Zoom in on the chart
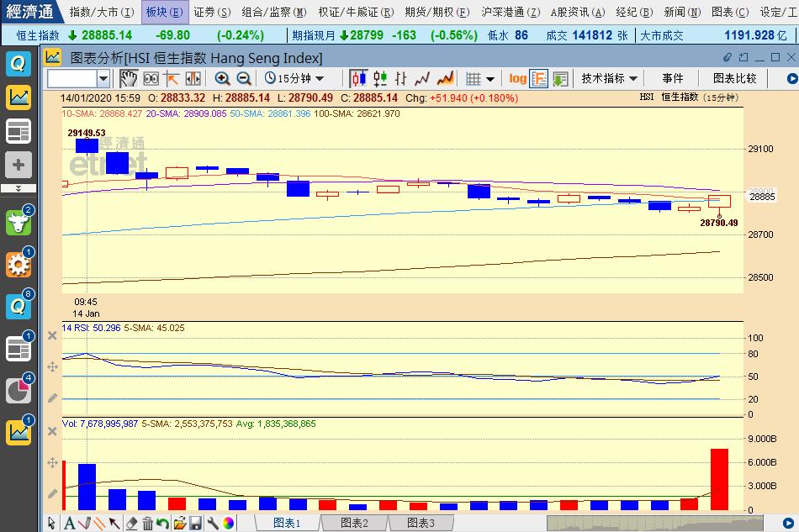This screenshot has height=532, width=799. (x=222, y=78)
